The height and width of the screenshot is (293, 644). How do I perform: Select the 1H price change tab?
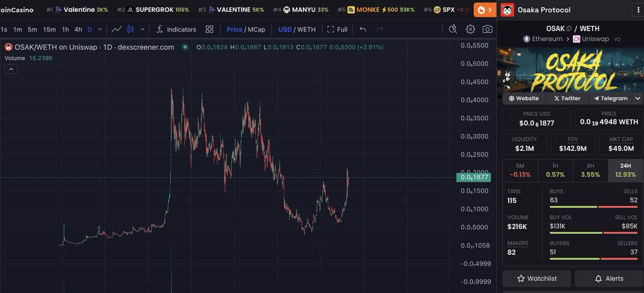(555, 170)
